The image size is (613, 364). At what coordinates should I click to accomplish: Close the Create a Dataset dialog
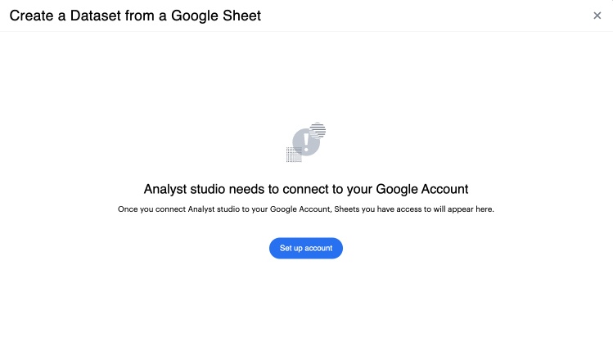point(597,16)
